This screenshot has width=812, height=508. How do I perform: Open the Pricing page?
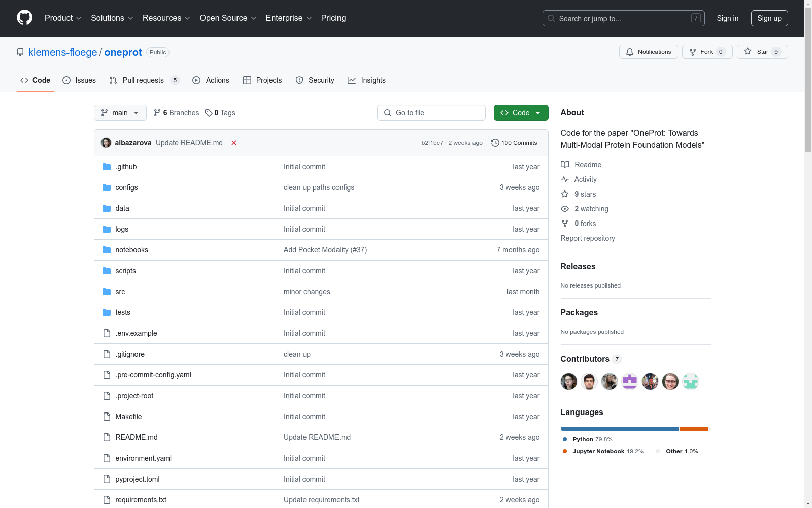point(333,18)
